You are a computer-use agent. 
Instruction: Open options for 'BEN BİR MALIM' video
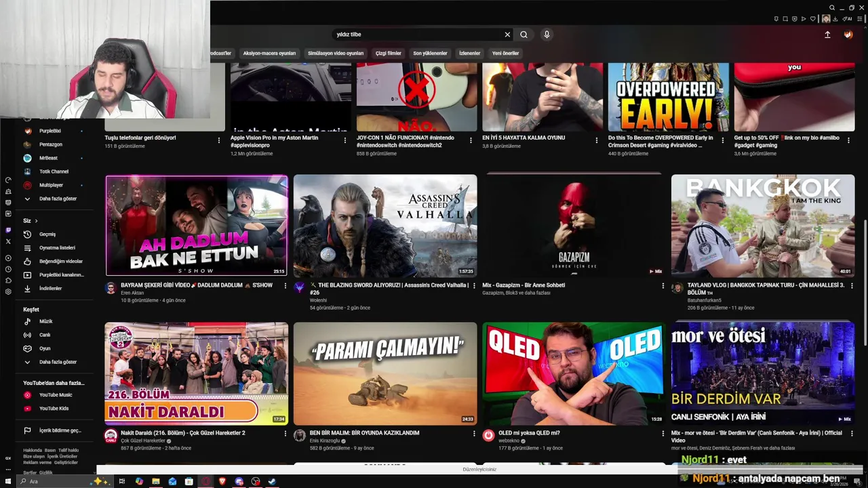click(x=474, y=434)
